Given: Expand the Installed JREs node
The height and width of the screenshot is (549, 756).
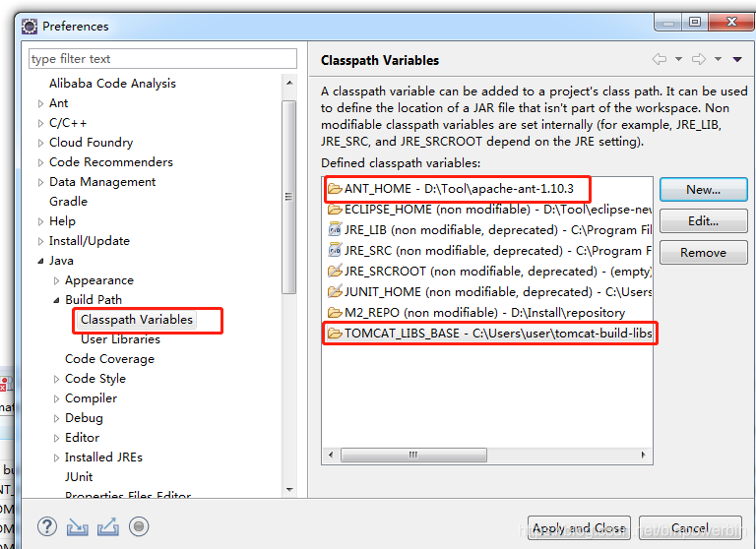Looking at the screenshot, I should point(56,457).
